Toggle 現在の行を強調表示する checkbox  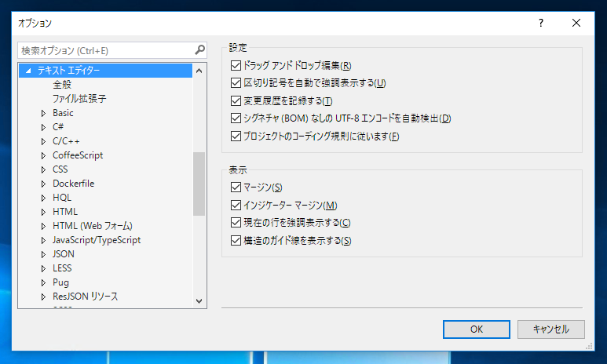tap(236, 223)
